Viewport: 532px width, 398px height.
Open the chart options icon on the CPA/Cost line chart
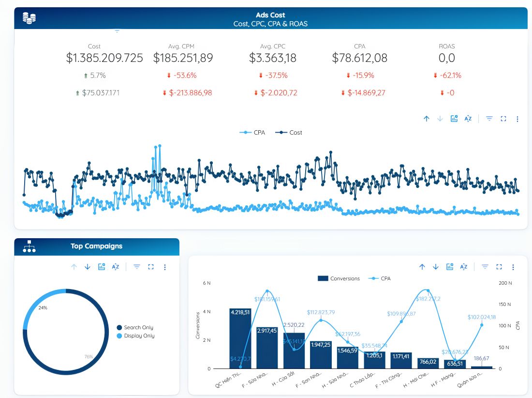(454, 119)
